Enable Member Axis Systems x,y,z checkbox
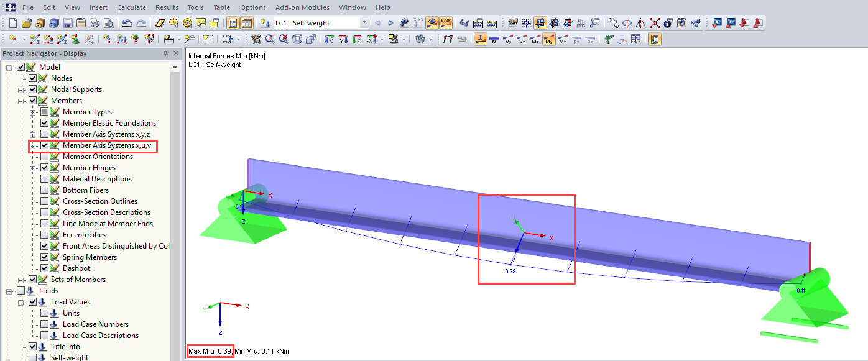 coord(45,134)
